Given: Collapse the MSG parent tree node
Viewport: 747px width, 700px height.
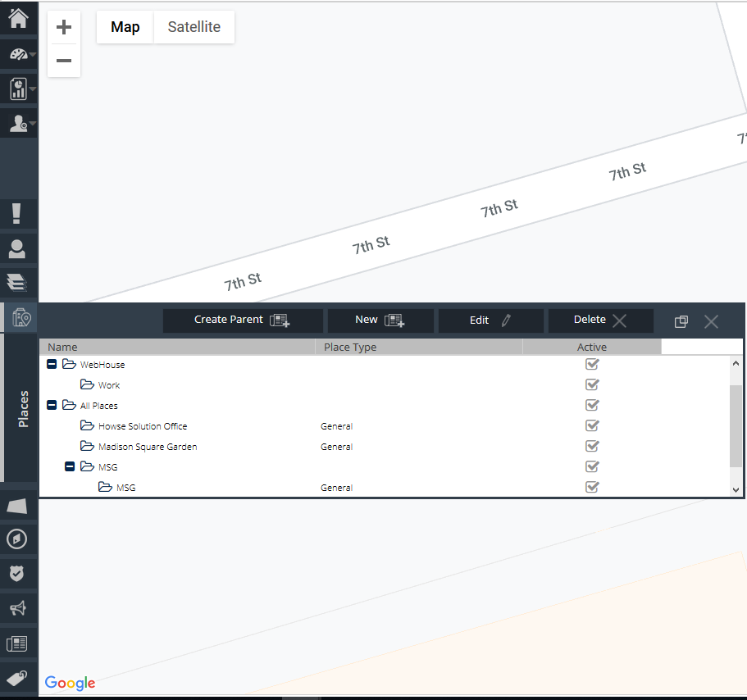Looking at the screenshot, I should pyautogui.click(x=70, y=466).
